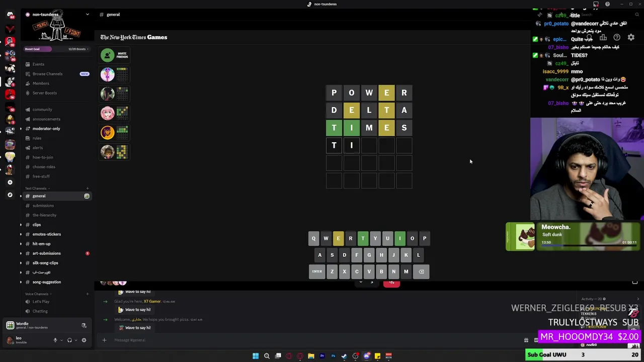The image size is (644, 362).
Task: Open File Explorer from taskbar
Action: (311, 356)
